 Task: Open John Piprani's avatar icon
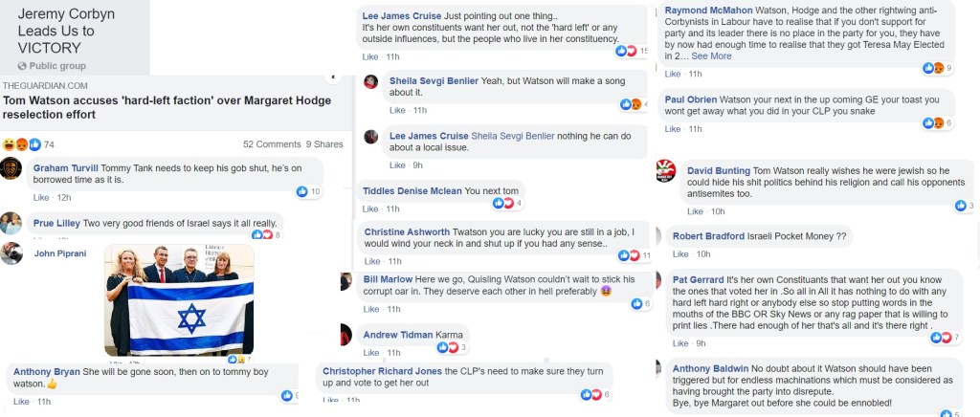click(x=11, y=254)
